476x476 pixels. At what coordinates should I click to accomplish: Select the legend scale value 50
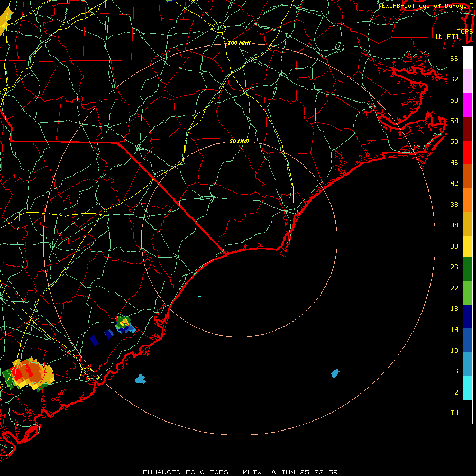pos(454,142)
